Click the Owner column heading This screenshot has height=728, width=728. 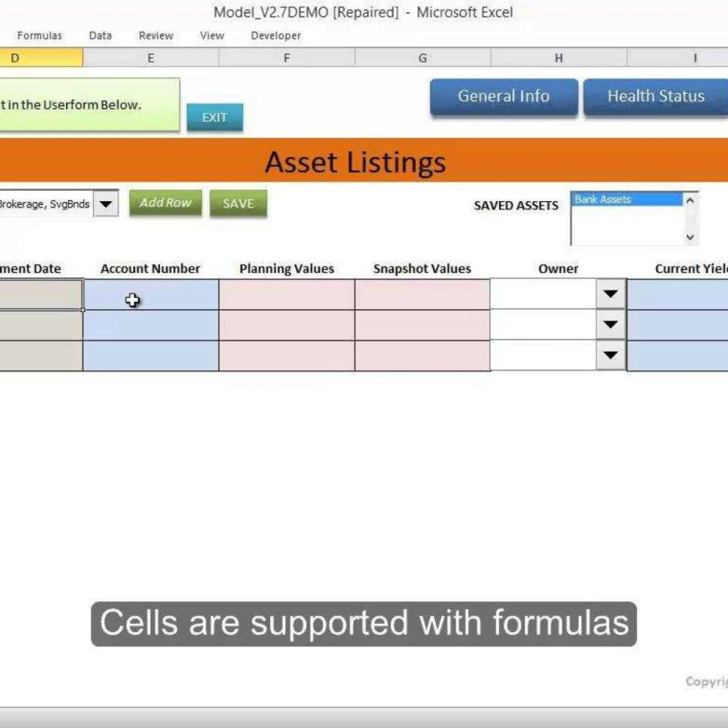pos(558,269)
